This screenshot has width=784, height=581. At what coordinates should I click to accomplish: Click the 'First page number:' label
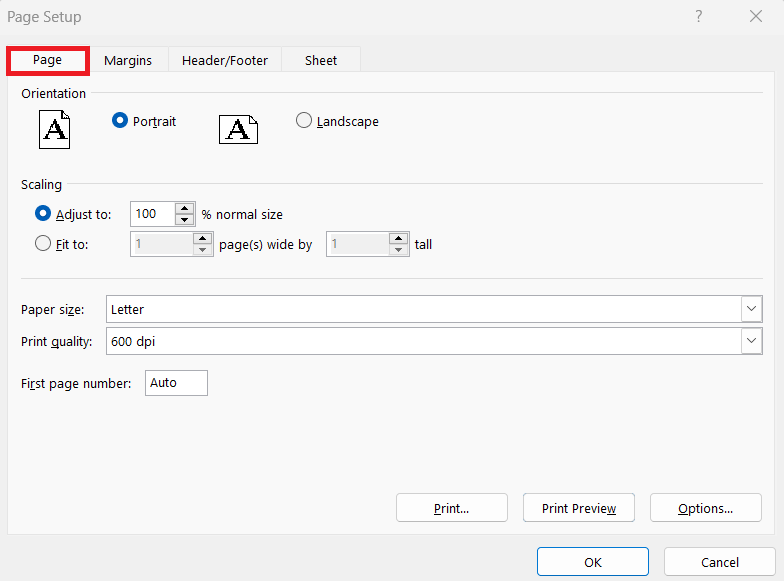pyautogui.click(x=76, y=384)
